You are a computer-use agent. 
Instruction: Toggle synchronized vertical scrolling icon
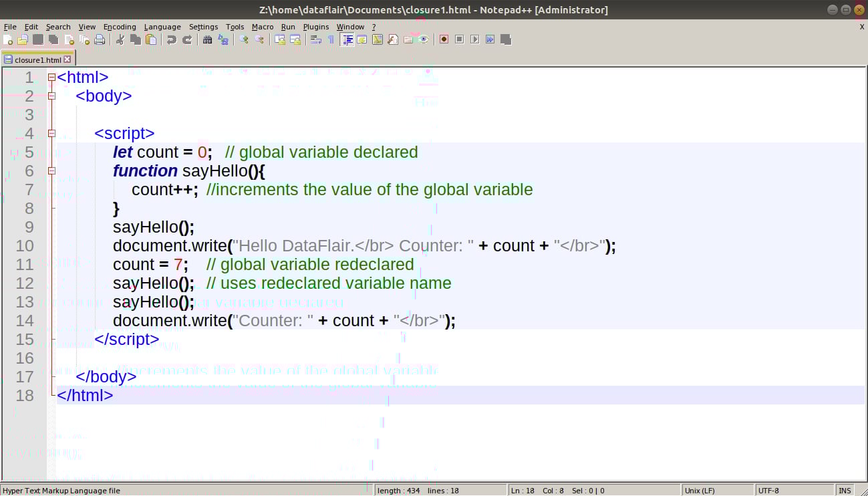pos(279,39)
